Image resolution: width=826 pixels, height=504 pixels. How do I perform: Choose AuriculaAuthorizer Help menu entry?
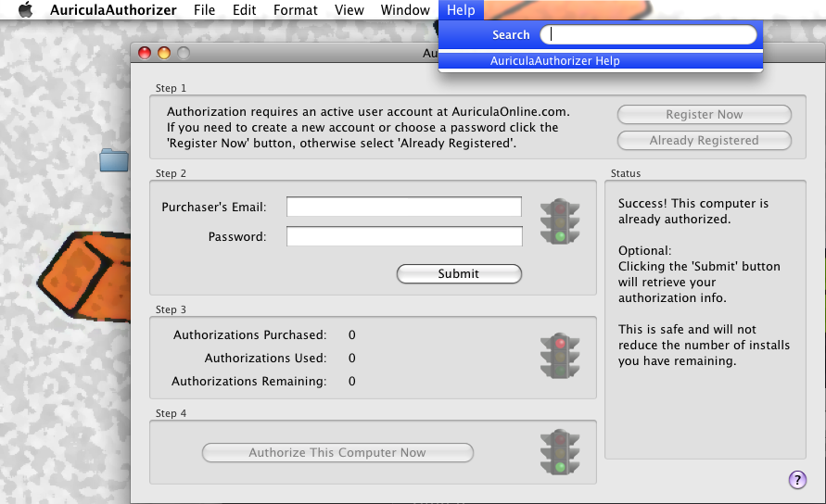[x=601, y=61]
